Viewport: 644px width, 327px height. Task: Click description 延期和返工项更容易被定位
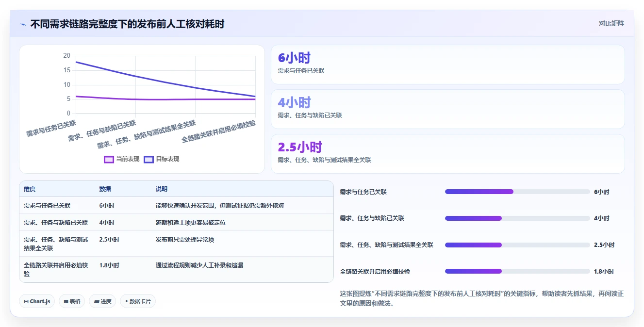pos(191,223)
